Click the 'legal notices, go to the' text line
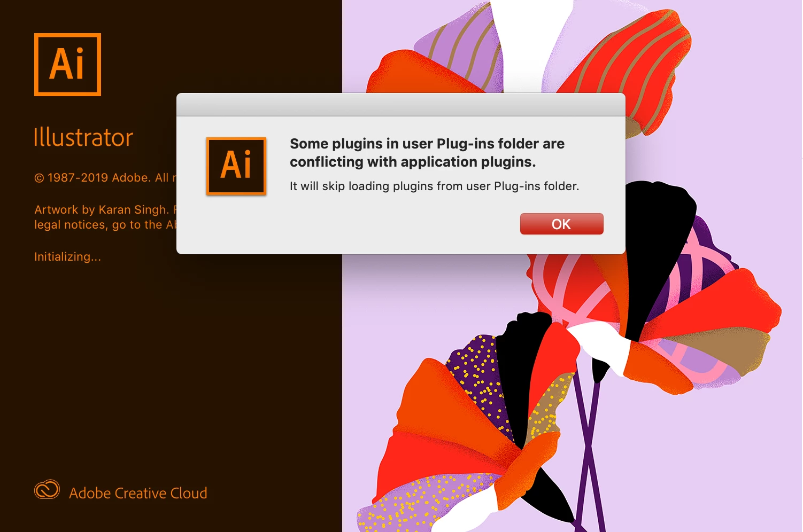The image size is (803, 532). click(105, 225)
